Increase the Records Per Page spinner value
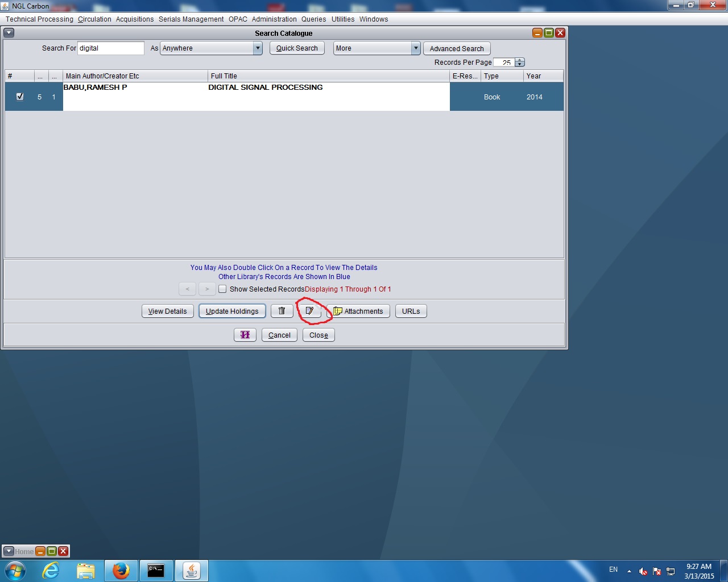The width and height of the screenshot is (728, 582). [x=519, y=60]
